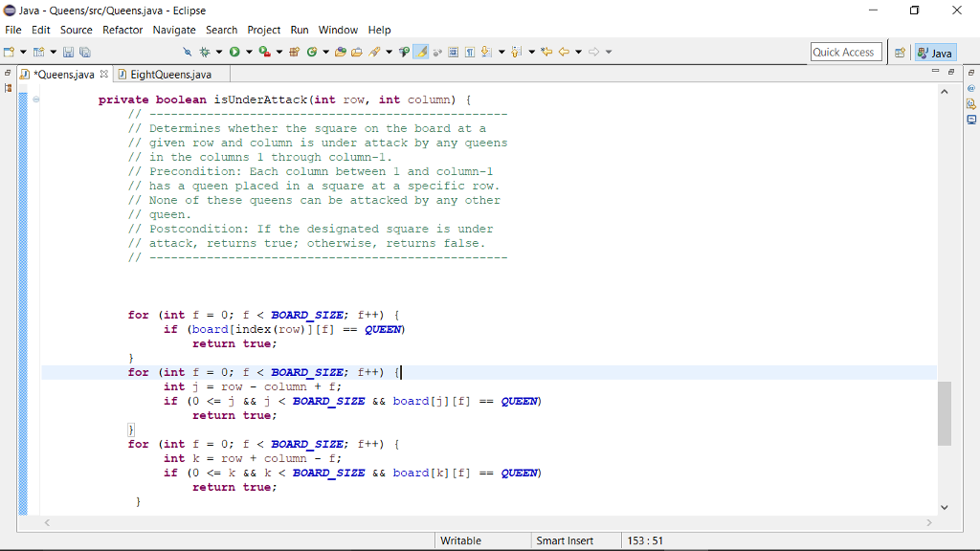Screen dimensions: 980x551
Task: Click the New Java Class icon
Action: [x=312, y=52]
